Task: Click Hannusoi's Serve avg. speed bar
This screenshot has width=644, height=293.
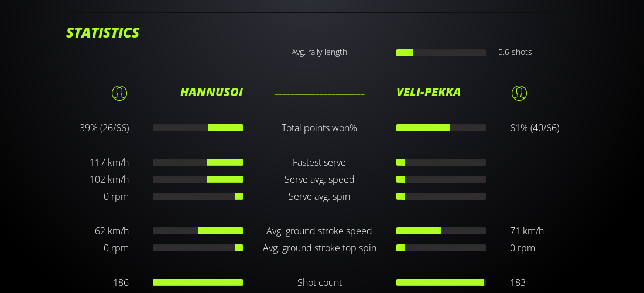Action: click(x=198, y=179)
